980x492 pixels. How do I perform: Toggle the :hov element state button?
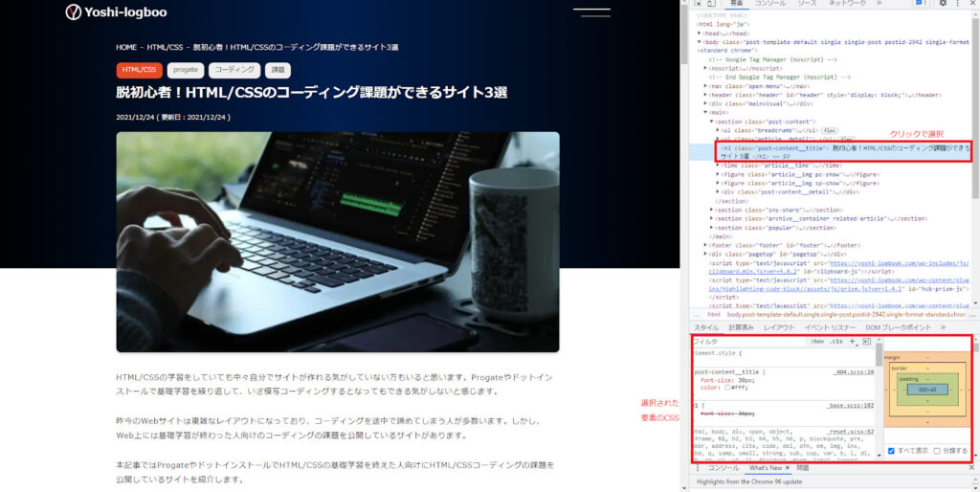[816, 341]
